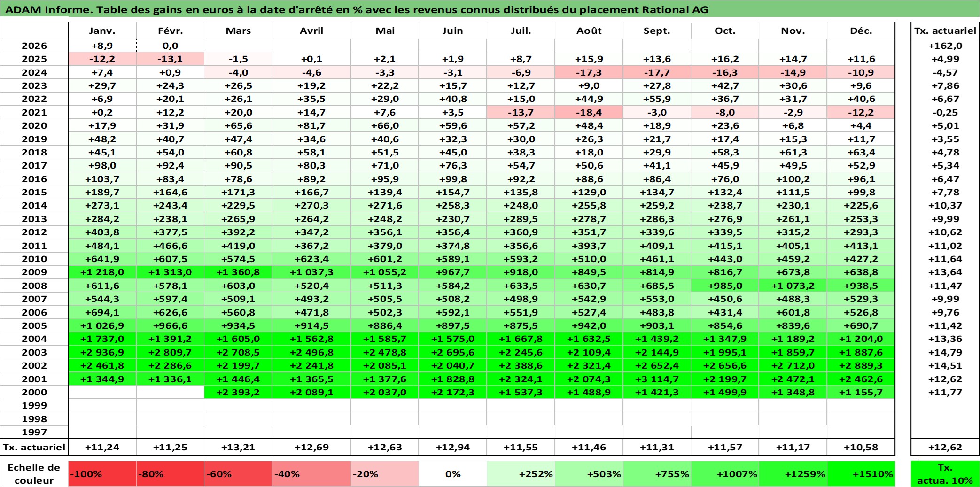
Task: Select the +63,4 cell for Déc. 2018
Action: click(x=861, y=152)
